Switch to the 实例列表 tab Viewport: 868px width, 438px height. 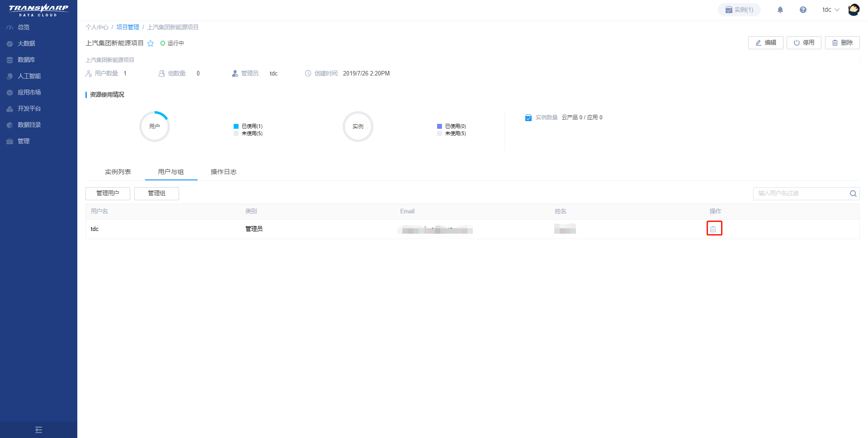tap(118, 172)
